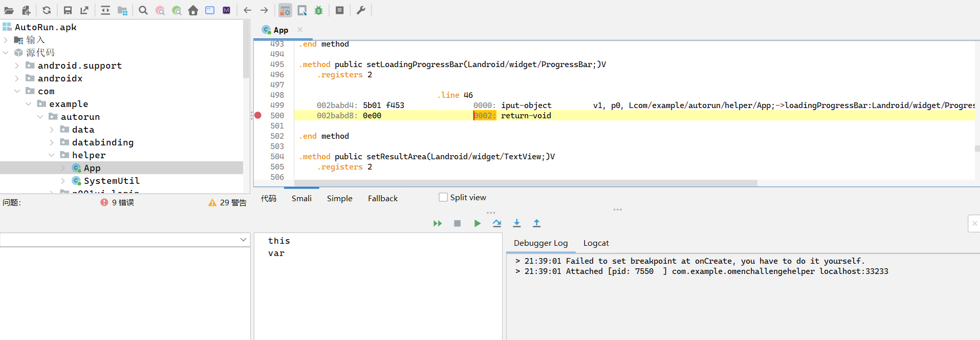Toggle sync with editor icon
The image size is (980, 340).
pyautogui.click(x=105, y=10)
